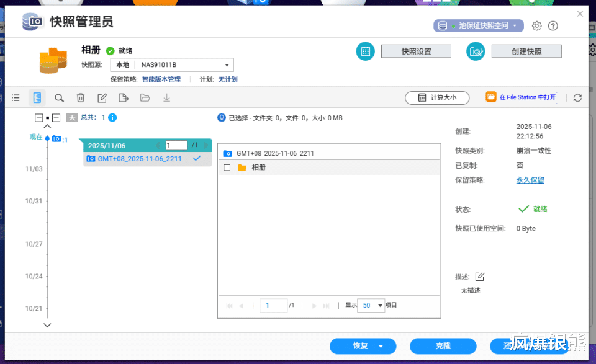The image size is (596, 364).
Task: Go to last file page
Action: tap(326, 306)
